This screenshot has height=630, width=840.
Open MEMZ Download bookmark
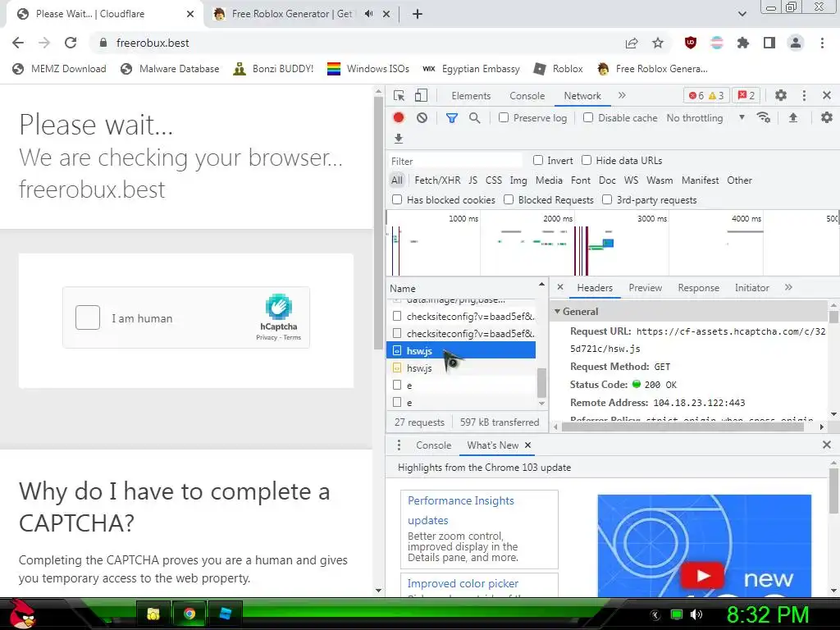[x=60, y=69]
